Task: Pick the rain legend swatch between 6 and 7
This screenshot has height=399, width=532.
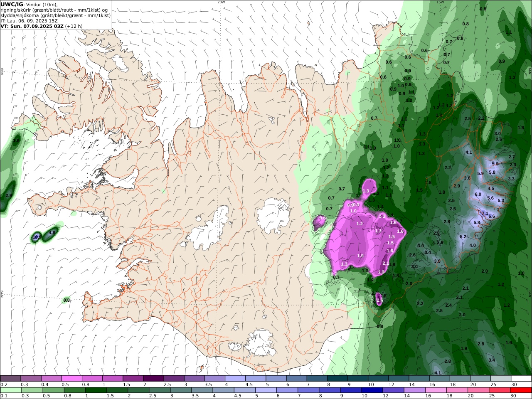Action: pos(287,390)
